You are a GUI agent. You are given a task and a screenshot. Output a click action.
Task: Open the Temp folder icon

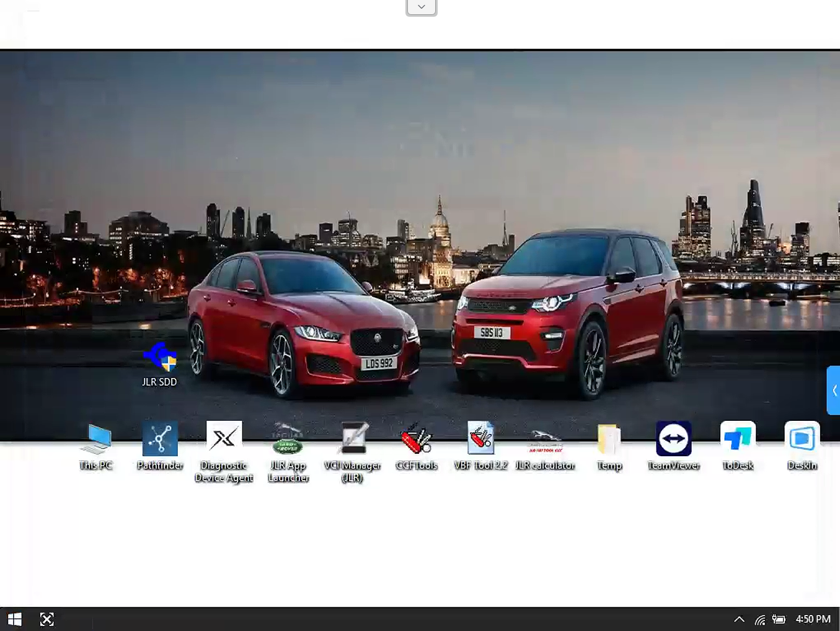[x=609, y=446]
